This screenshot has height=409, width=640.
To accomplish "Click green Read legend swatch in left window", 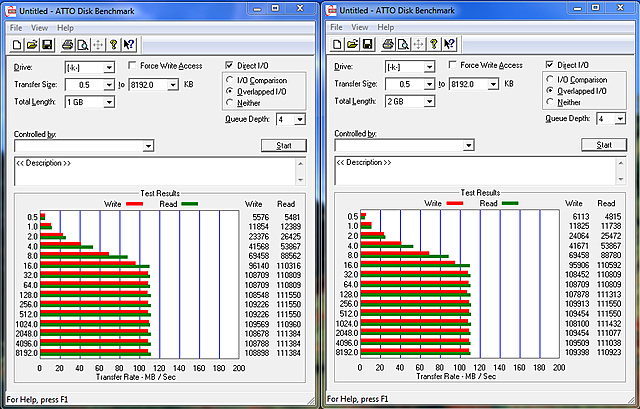I will pos(189,204).
